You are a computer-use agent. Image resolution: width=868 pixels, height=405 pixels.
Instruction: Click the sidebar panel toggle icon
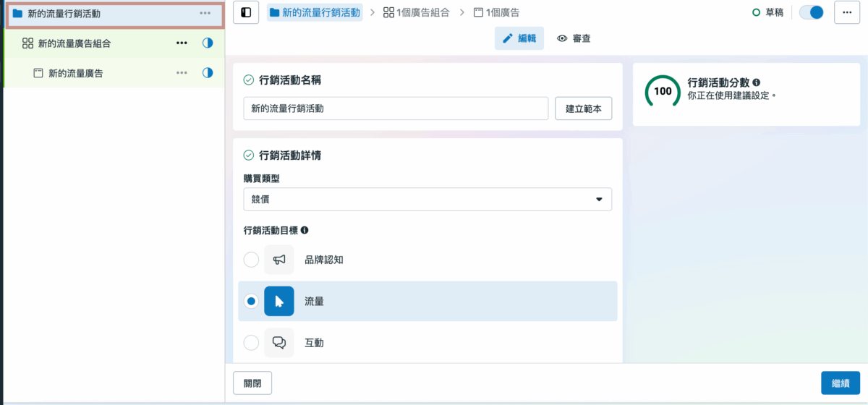click(x=246, y=12)
